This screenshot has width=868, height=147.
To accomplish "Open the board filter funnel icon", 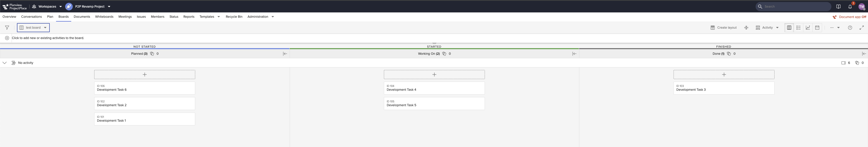I will coord(7,28).
